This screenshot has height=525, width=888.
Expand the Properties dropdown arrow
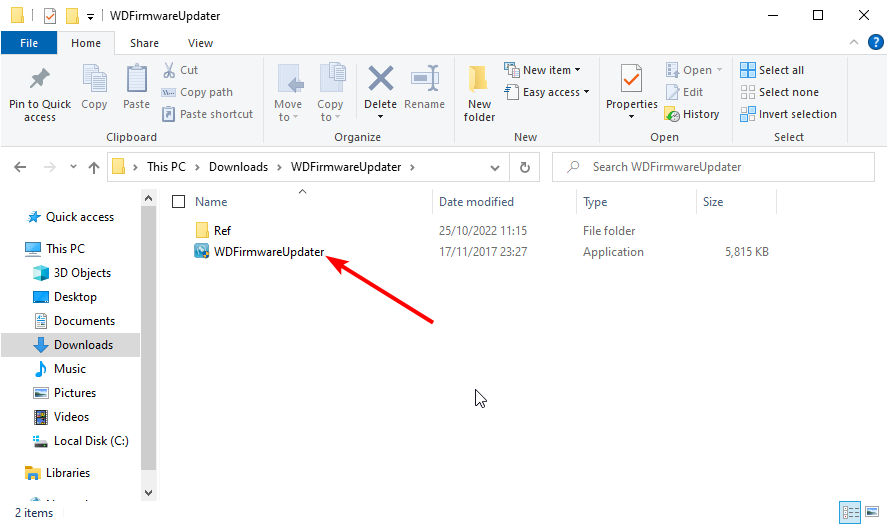coord(631,117)
